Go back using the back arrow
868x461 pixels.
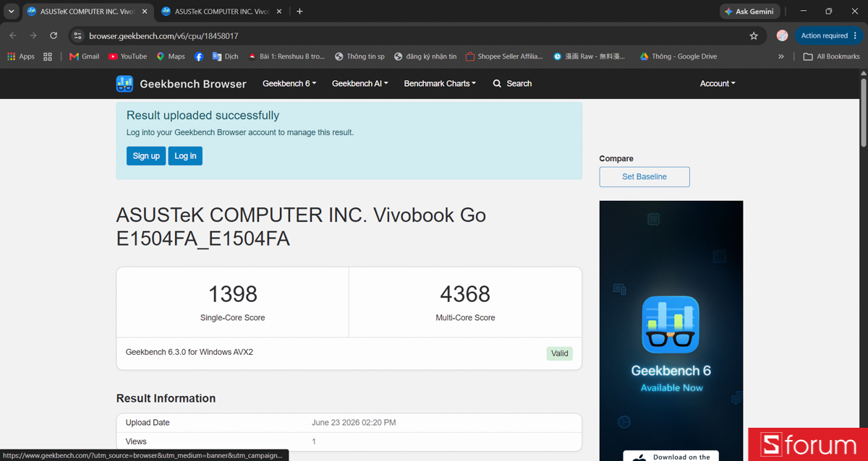[x=13, y=35]
